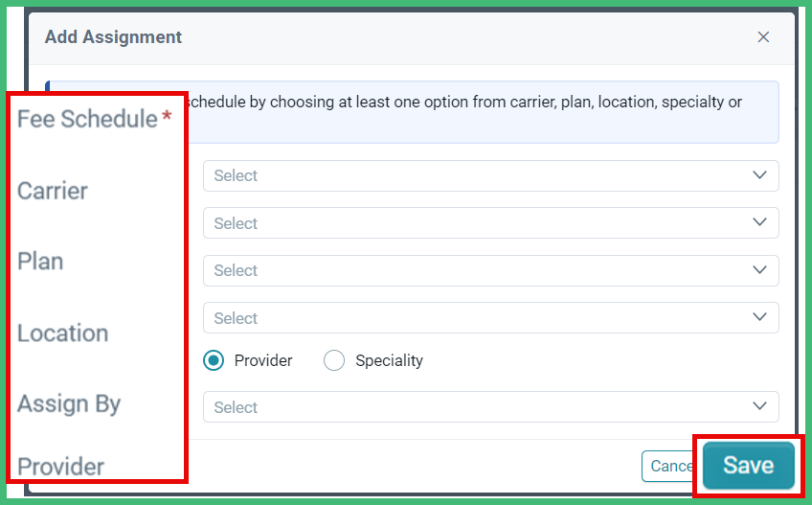
Task: Click the Provider radio label text
Action: (263, 360)
